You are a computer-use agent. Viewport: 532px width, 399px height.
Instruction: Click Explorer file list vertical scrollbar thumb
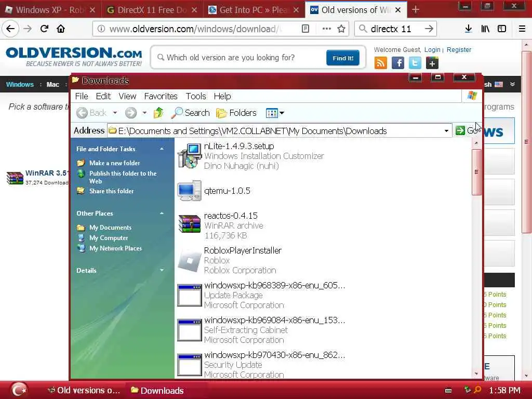(x=476, y=172)
